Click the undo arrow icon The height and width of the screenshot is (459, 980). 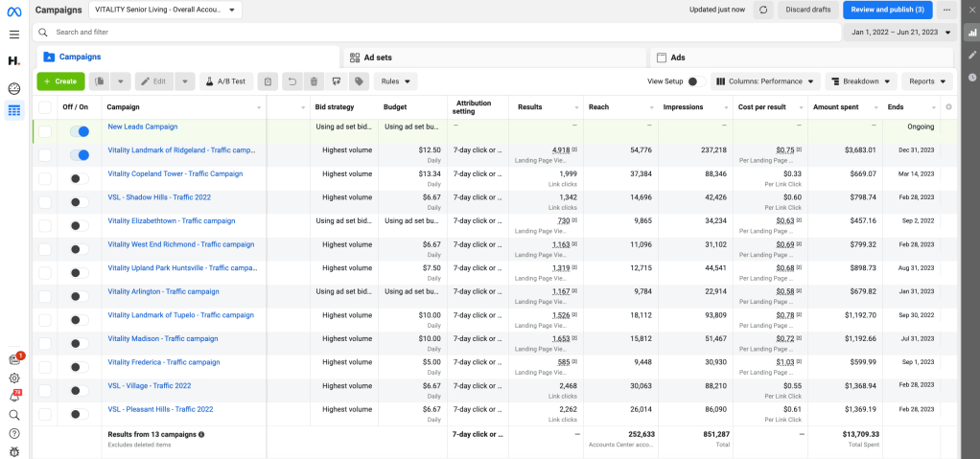tap(292, 81)
